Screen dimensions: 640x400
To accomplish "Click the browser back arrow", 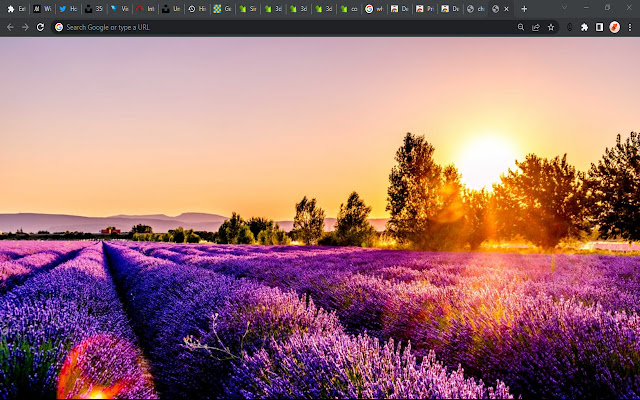I will [x=10, y=27].
